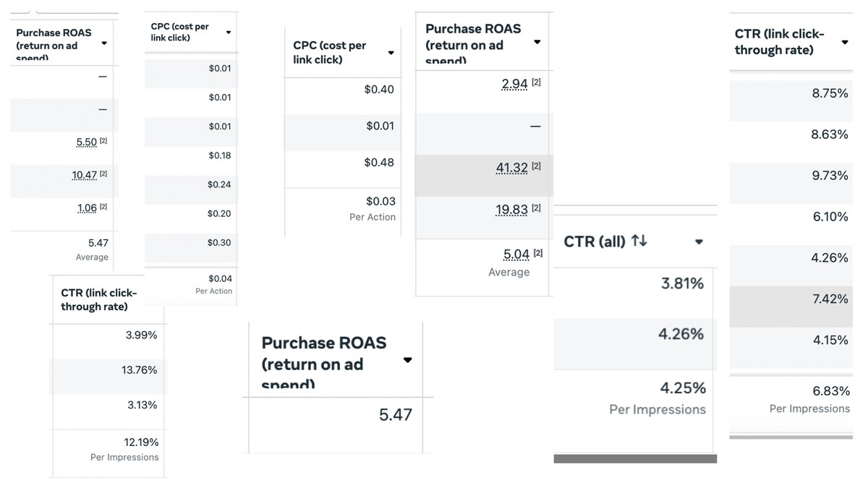This screenshot has width=868, height=488.
Task: Click the 4.15% CTR cell
Action: [830, 340]
